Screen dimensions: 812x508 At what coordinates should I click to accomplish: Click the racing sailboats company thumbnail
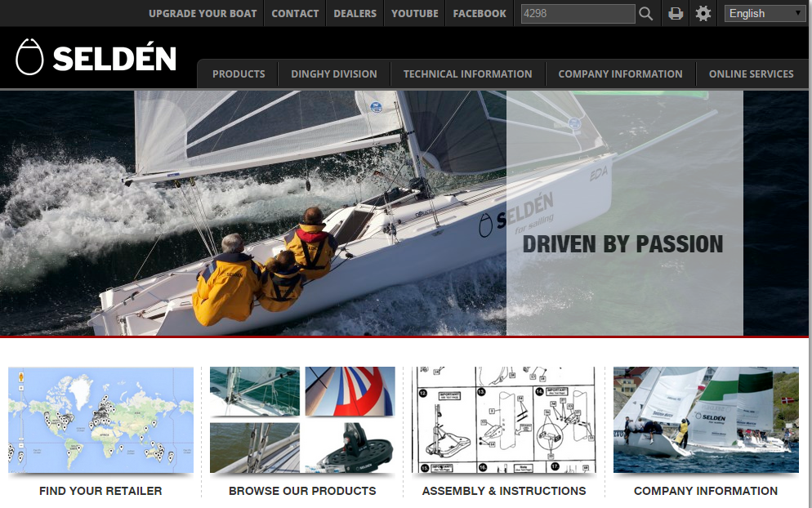pyautogui.click(x=706, y=420)
